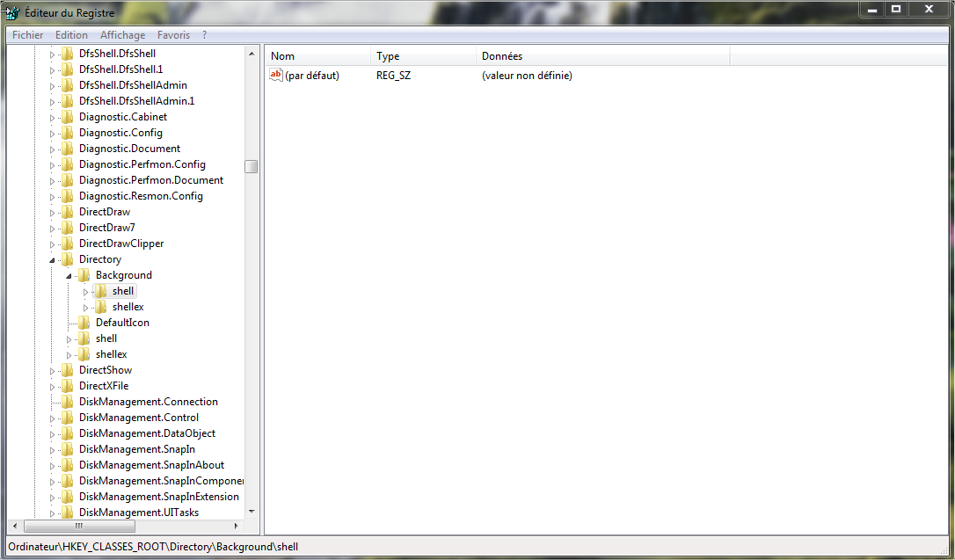Image resolution: width=955 pixels, height=560 pixels.
Task: Click the DiskManagement.SnapIn folder icon
Action: (x=68, y=449)
